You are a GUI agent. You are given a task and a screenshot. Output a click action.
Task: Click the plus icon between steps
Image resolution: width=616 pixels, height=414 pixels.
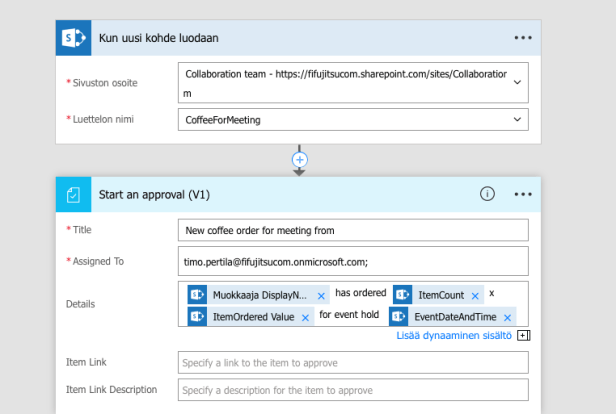coord(298,159)
